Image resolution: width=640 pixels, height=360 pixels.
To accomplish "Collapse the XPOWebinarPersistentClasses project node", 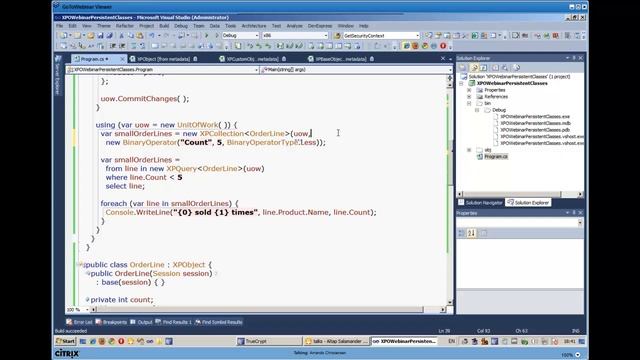I will point(462,83).
